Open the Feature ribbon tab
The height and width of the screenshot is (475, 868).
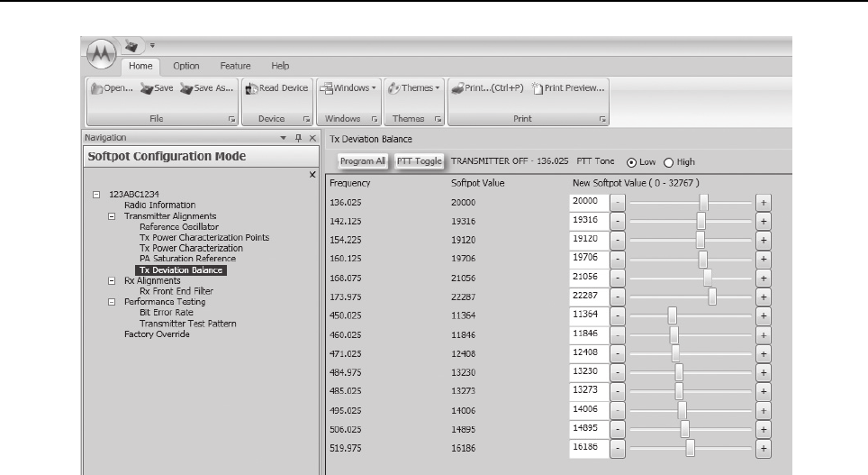(235, 66)
